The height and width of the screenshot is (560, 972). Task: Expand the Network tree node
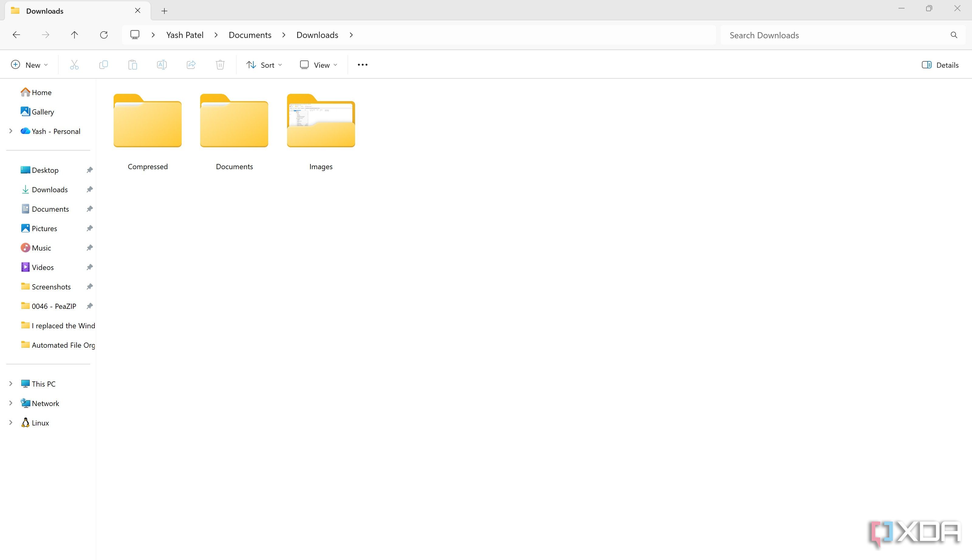point(11,403)
